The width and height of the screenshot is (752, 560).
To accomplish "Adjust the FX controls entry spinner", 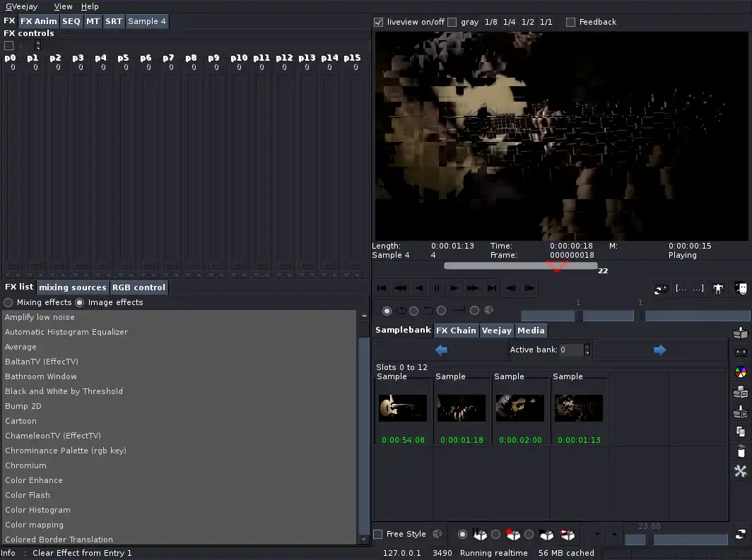I will click(38, 45).
